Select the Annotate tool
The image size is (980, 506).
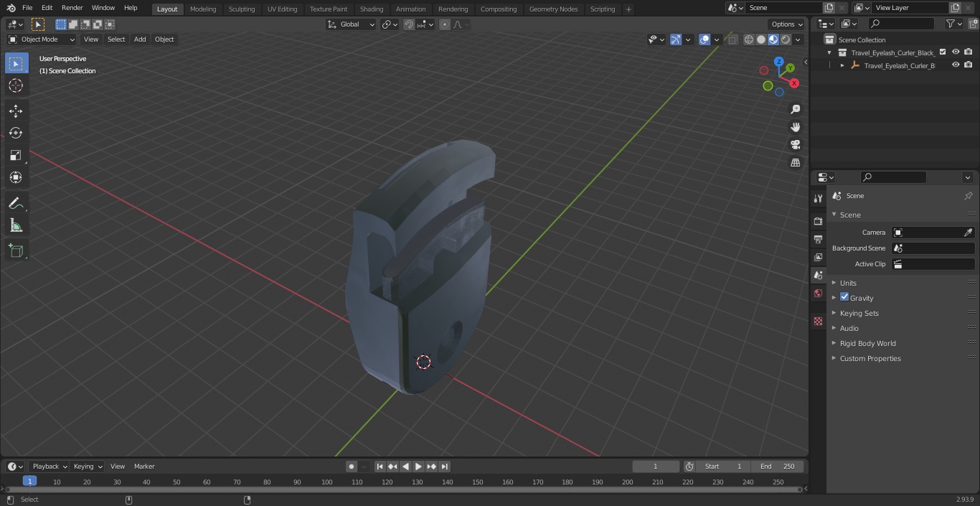[x=16, y=204]
